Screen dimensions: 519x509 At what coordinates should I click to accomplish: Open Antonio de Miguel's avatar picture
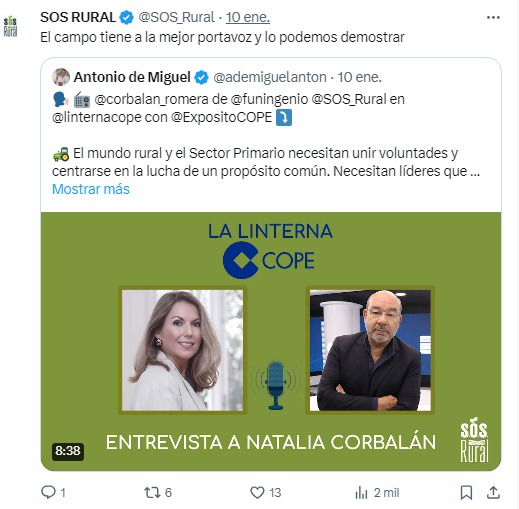[61, 77]
